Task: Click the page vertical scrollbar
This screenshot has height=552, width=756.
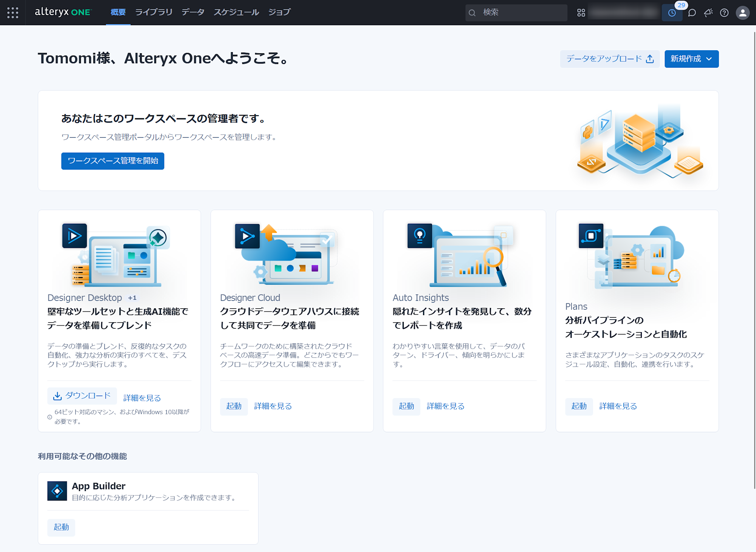Action: coord(754,261)
